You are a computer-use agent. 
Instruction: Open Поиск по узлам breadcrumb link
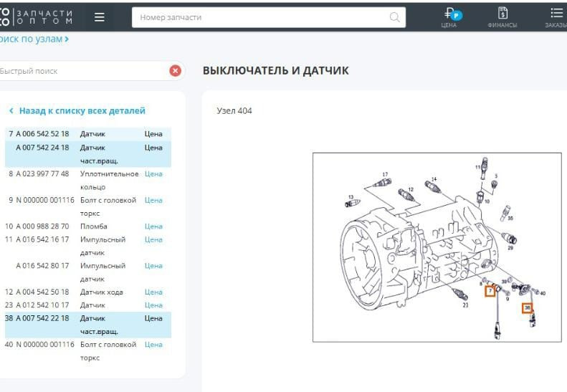pos(34,39)
